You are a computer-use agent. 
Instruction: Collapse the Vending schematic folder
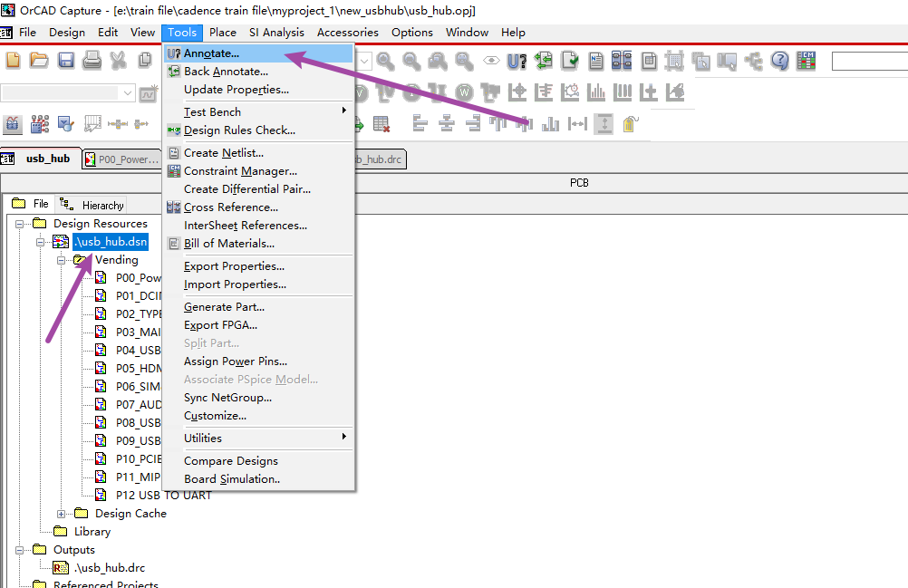[x=61, y=260]
